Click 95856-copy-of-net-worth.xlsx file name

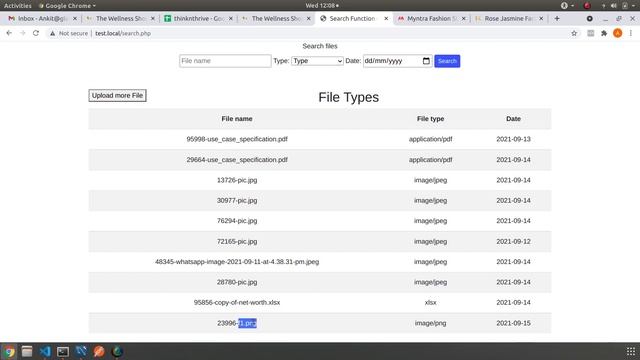237,302
